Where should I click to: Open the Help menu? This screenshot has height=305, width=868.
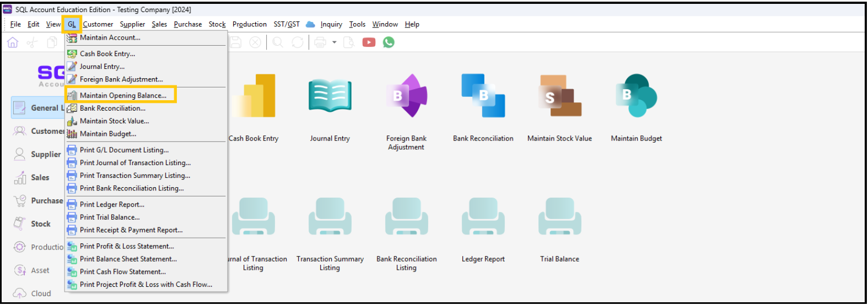pyautogui.click(x=412, y=24)
